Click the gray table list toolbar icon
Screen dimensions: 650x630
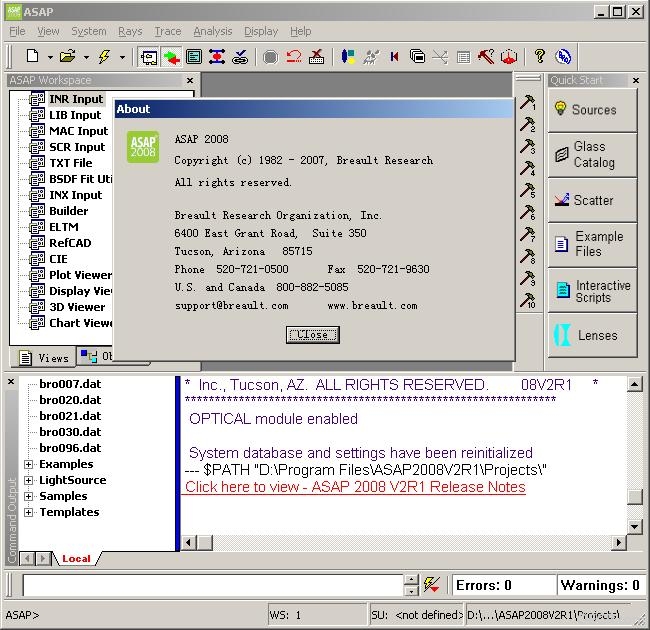tap(463, 57)
